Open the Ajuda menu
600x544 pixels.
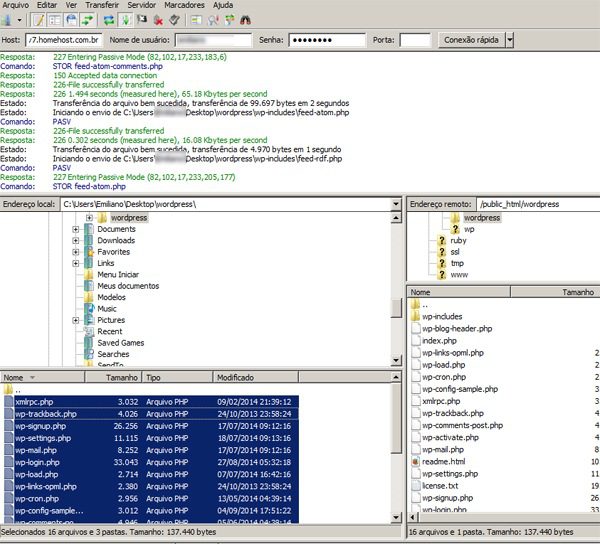pyautogui.click(x=223, y=5)
